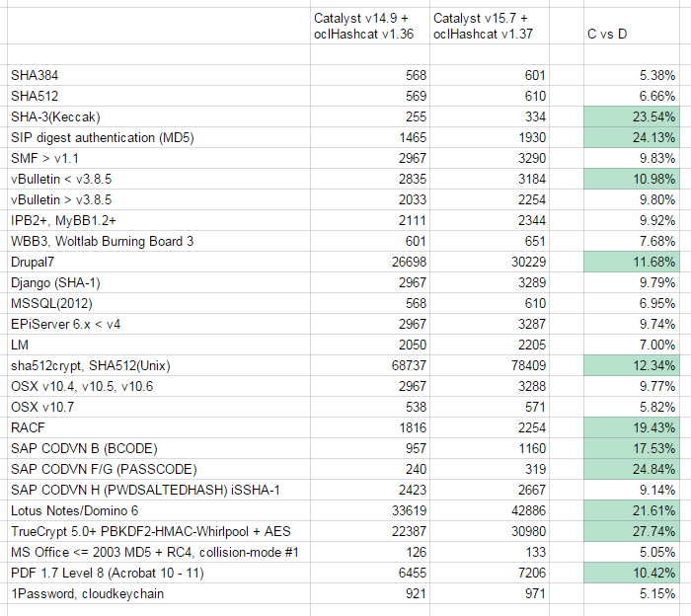Select the 7.00% LM percentage cell
Screen dimensions: 691x616
632,345
